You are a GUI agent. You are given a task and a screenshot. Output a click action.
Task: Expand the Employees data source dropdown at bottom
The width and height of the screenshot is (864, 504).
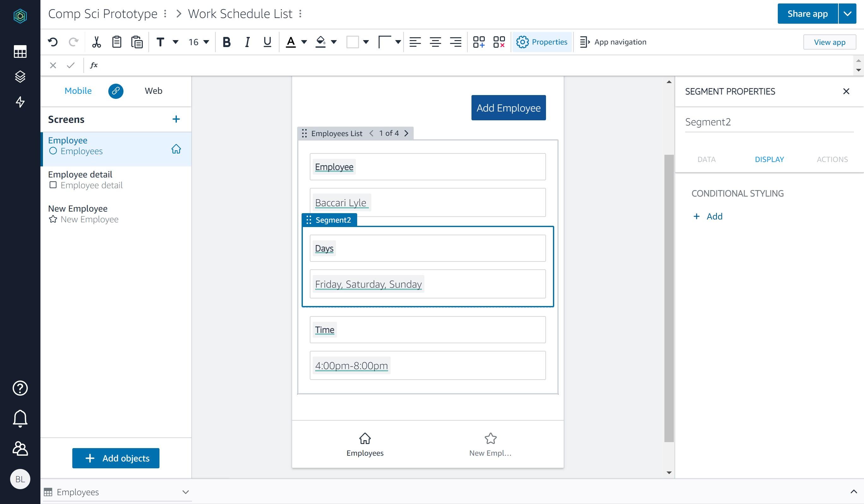[x=185, y=492]
